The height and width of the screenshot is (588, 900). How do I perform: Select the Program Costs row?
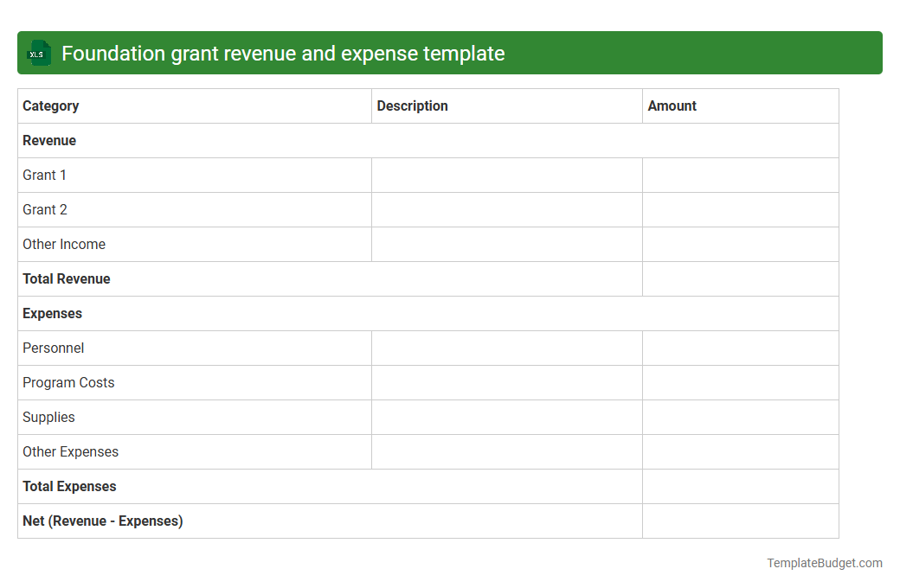tap(68, 382)
